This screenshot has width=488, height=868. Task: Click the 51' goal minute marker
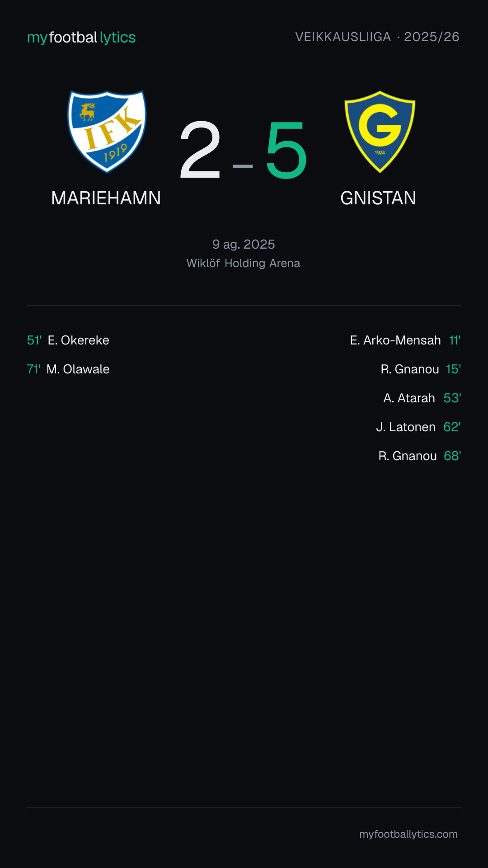34,340
